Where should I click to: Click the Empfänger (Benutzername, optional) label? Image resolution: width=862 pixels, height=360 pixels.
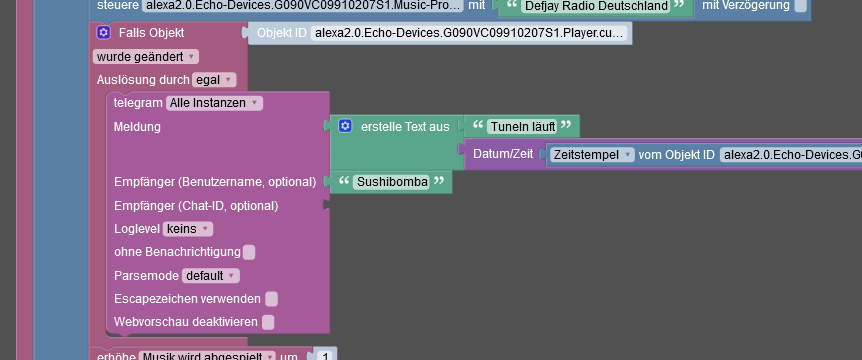point(215,182)
